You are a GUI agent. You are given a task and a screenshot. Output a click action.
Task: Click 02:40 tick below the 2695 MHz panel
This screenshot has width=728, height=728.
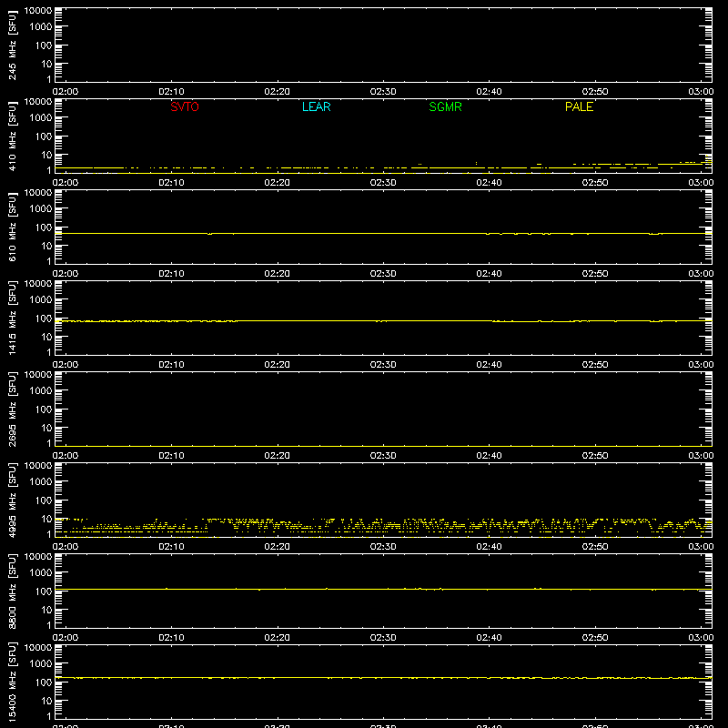[x=489, y=456]
